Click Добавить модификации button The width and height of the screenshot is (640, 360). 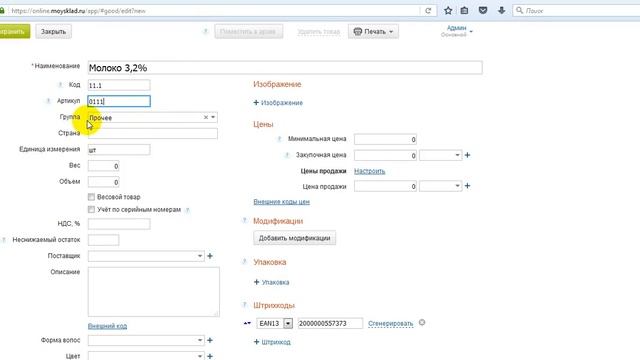[294, 238]
